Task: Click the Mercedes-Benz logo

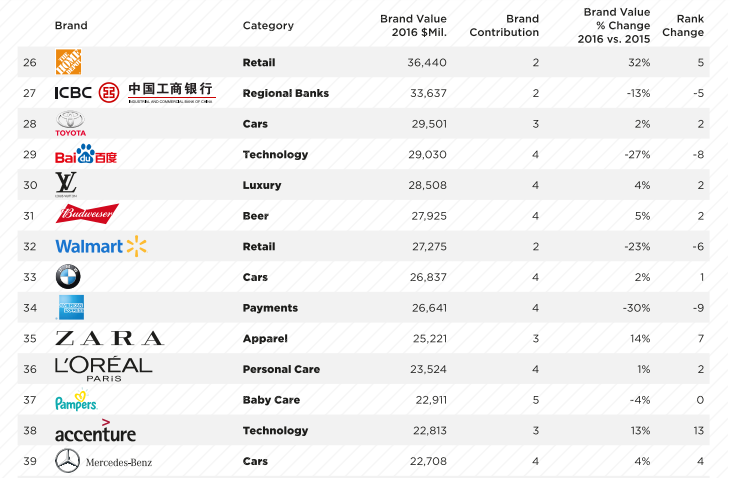Action: pos(103,461)
